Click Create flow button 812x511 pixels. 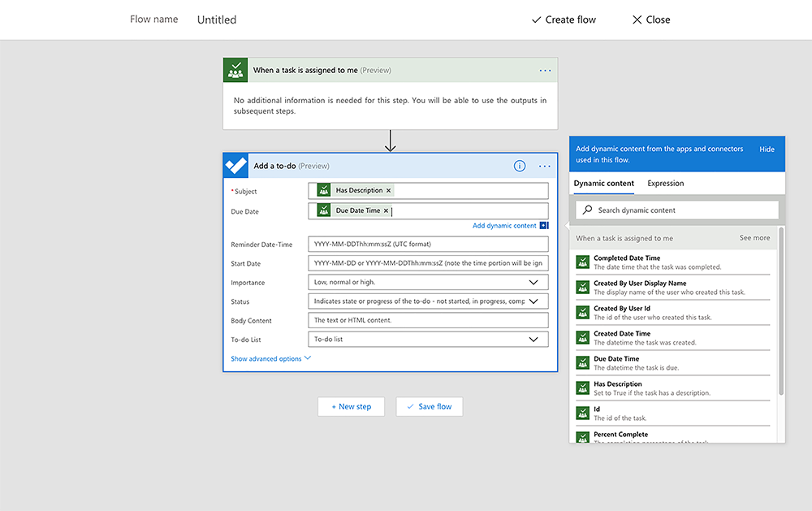(564, 19)
